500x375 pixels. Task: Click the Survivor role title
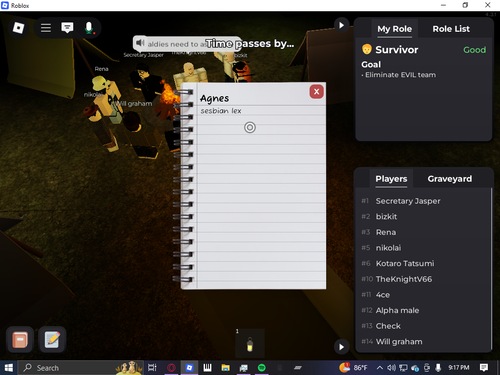click(397, 50)
